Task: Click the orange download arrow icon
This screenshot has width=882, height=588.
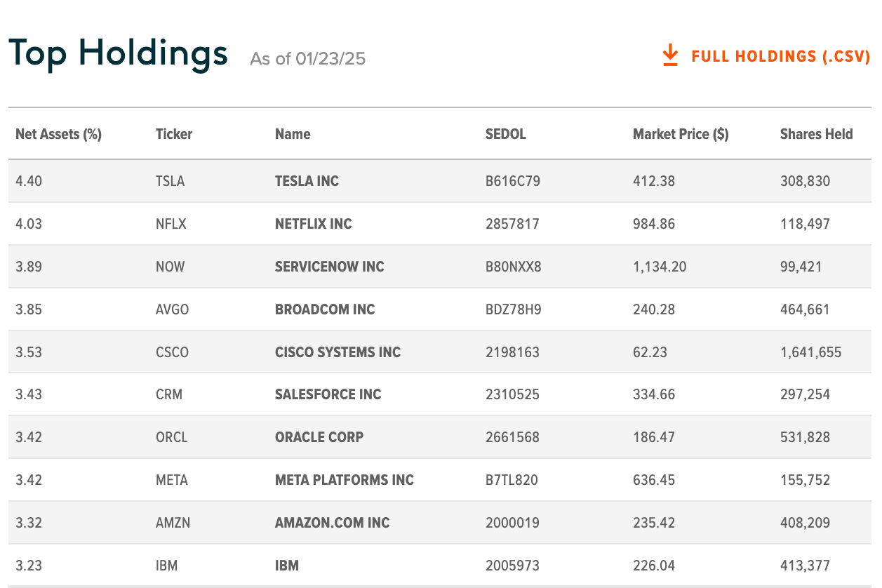Action: 670,55
